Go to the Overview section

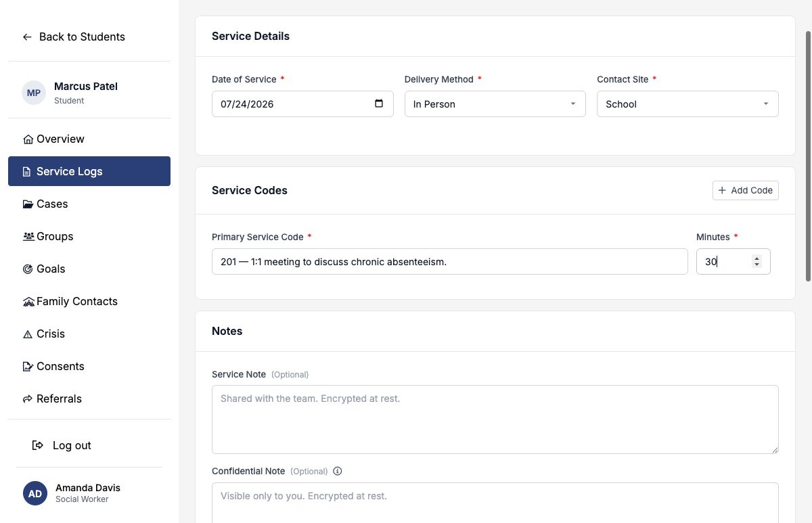(x=89, y=139)
